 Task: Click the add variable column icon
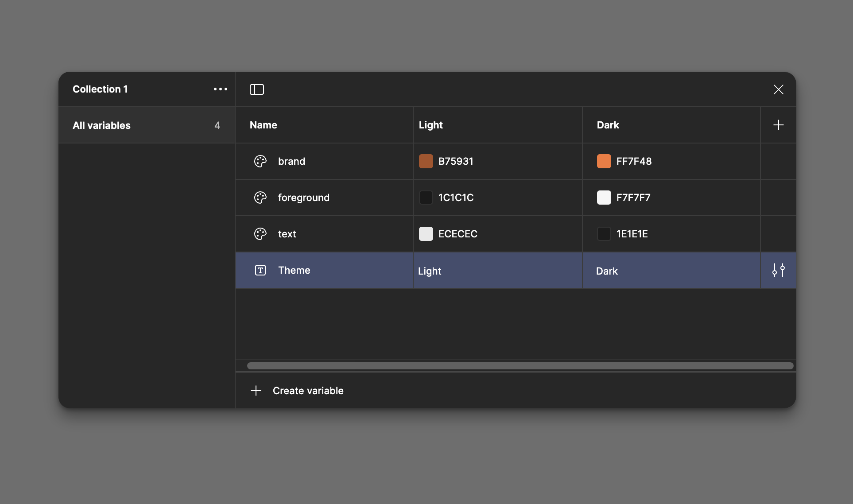[x=778, y=125]
